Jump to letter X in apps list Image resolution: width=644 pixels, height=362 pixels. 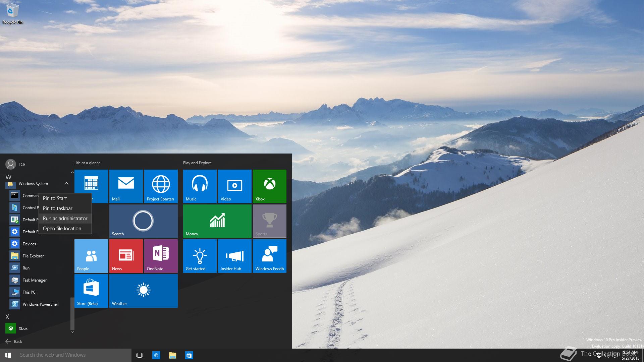coord(7,317)
